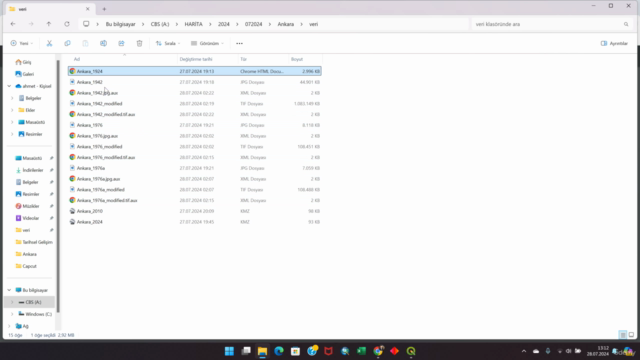Select the Ankara_1942 JPG file

(195, 82)
